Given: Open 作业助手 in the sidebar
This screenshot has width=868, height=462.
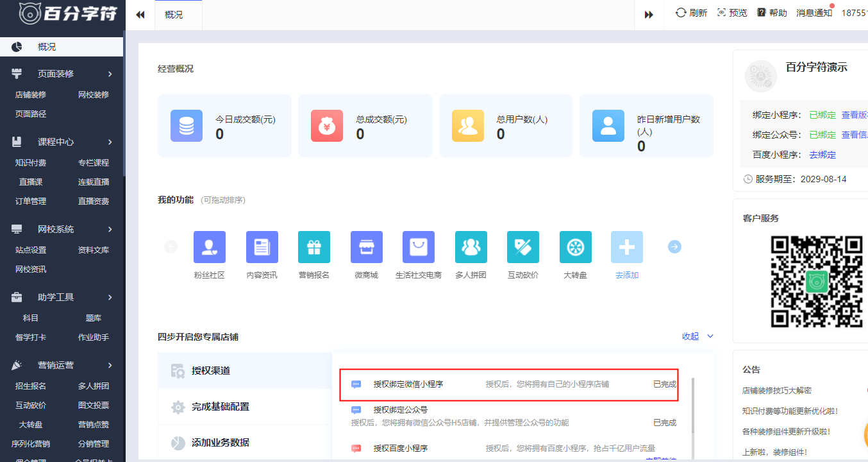Looking at the screenshot, I should coord(94,337).
